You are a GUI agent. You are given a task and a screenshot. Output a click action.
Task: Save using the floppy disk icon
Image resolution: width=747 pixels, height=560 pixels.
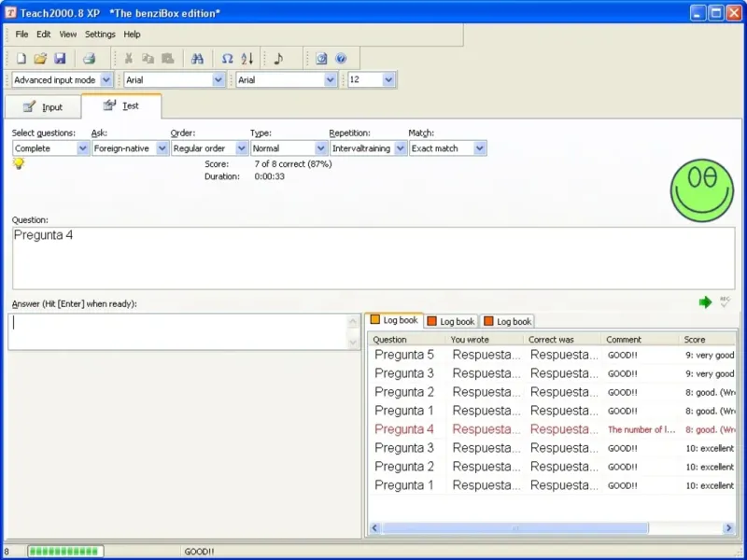click(60, 58)
